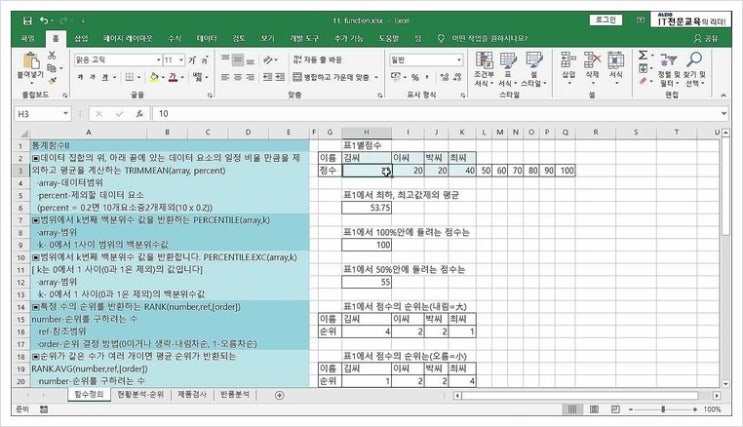Expand the formula bar chevron

[x=724, y=114]
